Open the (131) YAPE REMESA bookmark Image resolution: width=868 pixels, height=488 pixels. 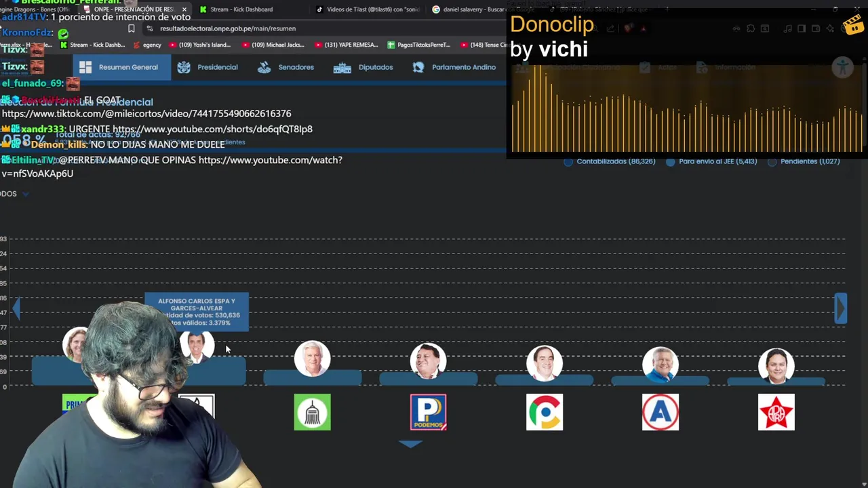[x=346, y=45]
